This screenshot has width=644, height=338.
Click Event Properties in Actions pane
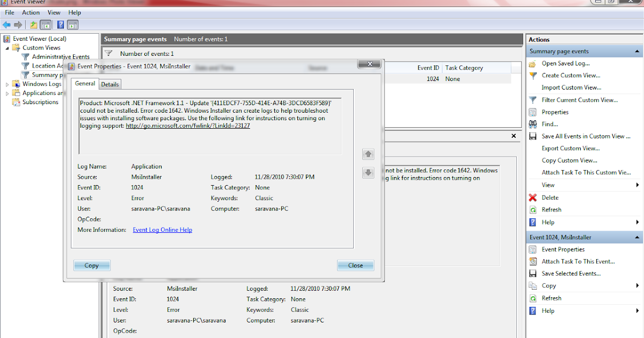563,249
